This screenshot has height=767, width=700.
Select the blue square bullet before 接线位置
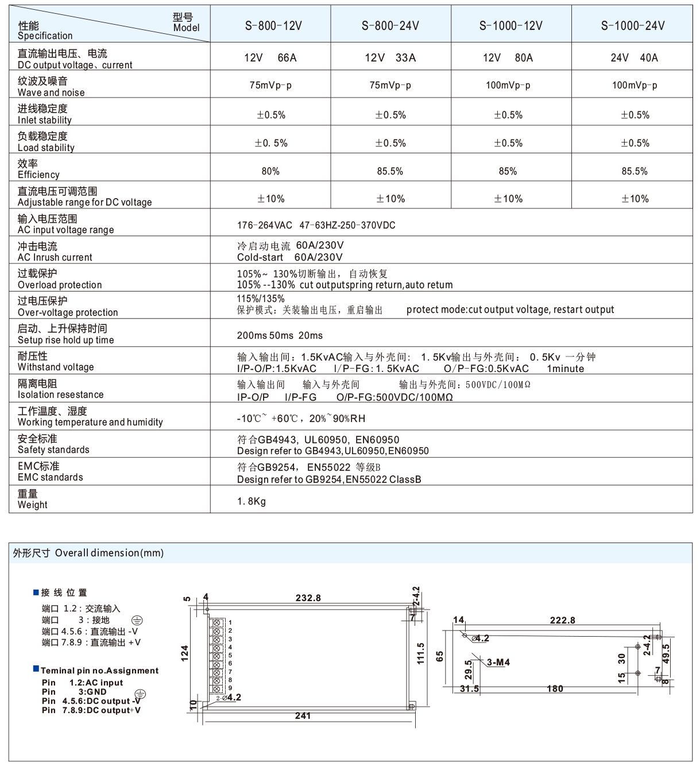tap(36, 594)
